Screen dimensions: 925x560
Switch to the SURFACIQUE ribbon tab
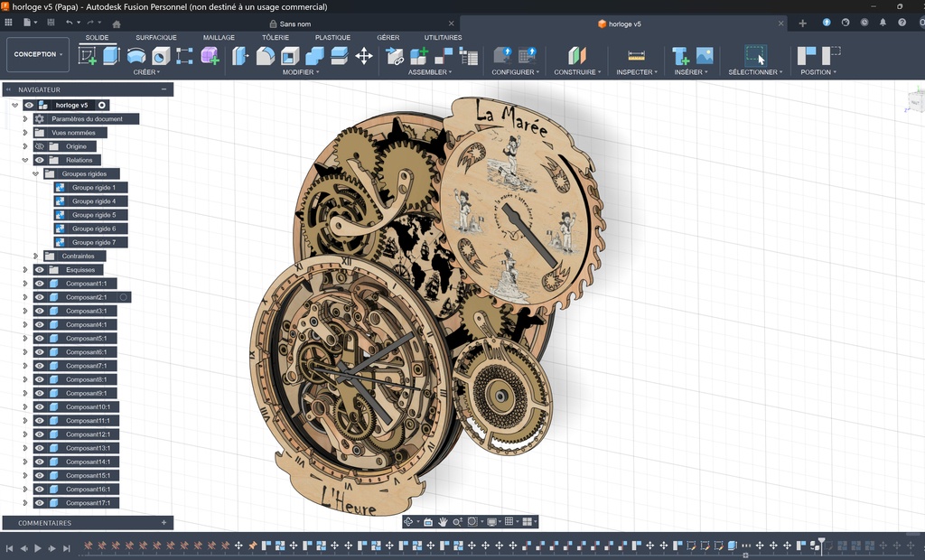156,38
